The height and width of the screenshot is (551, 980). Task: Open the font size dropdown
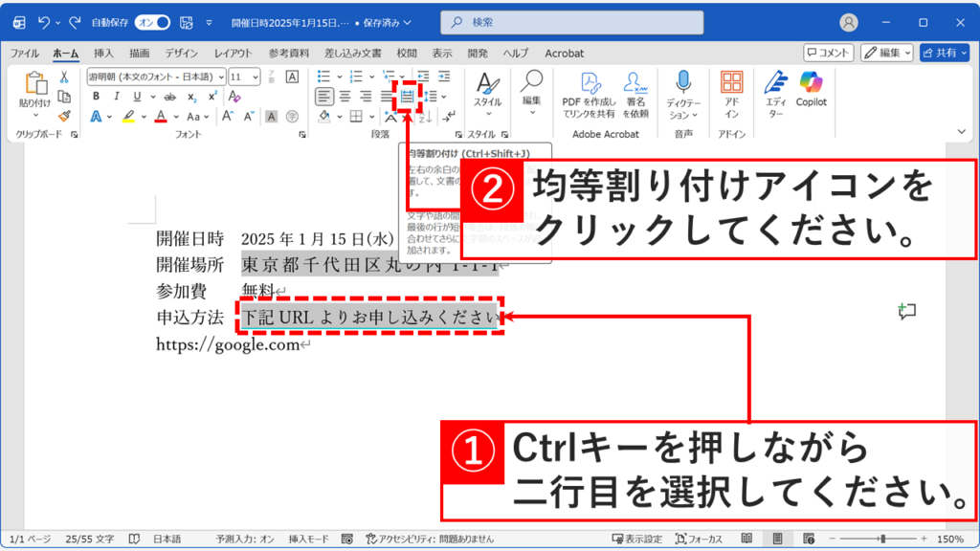click(255, 78)
